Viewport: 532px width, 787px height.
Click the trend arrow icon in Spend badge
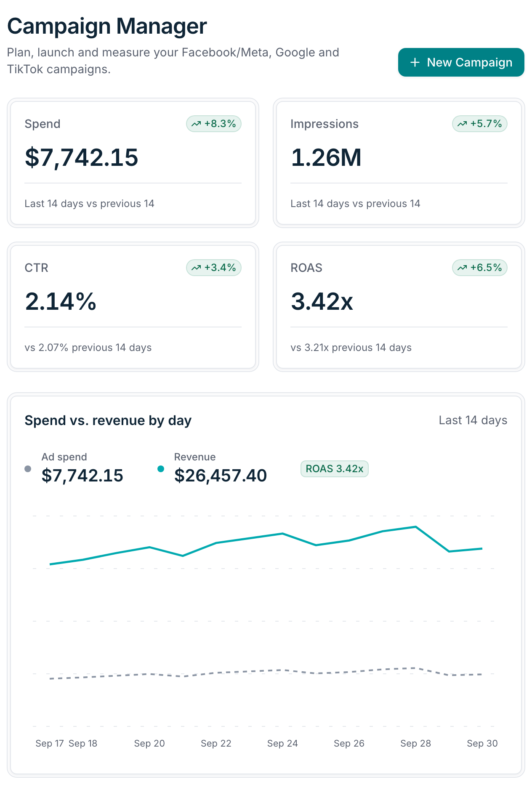(196, 124)
